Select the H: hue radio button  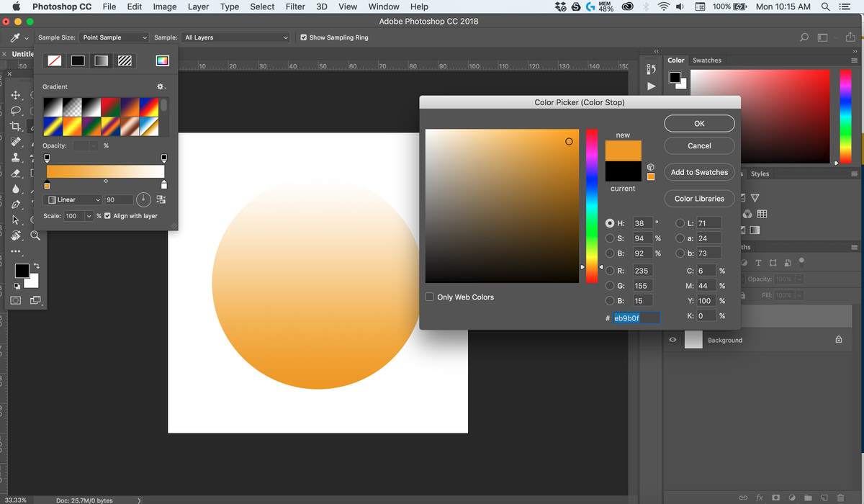[x=610, y=223]
